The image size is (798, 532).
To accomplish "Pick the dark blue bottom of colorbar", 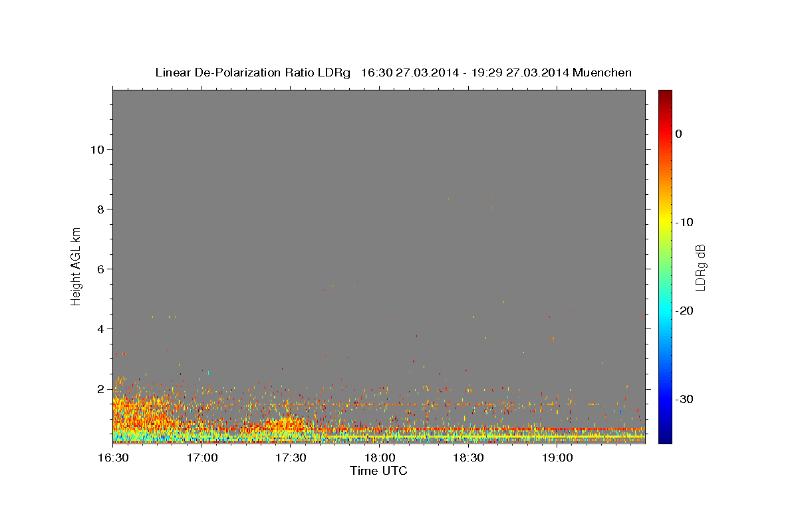I will 665,439.
